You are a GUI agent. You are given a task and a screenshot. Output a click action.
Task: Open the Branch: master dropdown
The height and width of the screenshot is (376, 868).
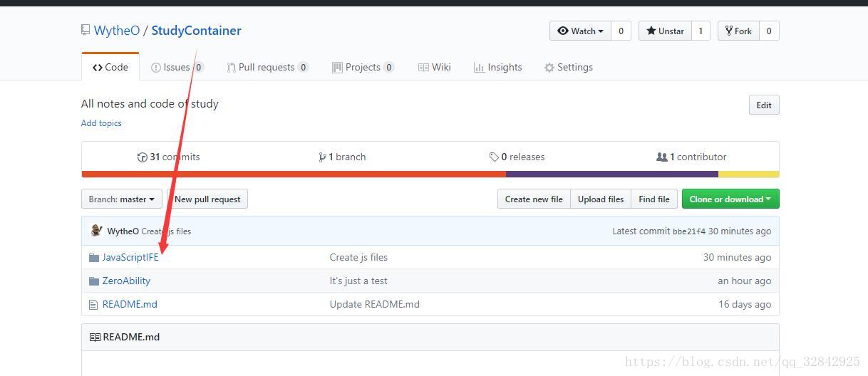[122, 199]
